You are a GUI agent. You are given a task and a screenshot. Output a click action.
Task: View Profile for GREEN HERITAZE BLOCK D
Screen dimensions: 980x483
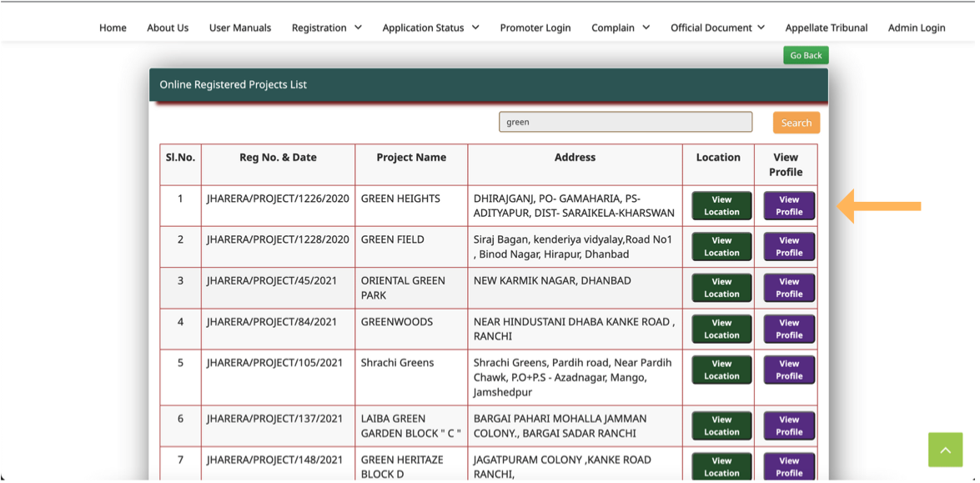(789, 467)
